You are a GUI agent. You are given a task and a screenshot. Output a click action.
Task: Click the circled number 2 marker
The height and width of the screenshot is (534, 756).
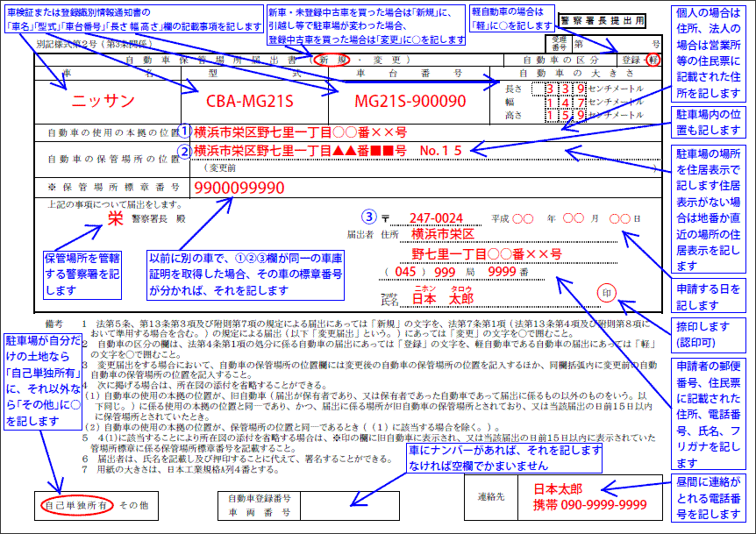coord(183,151)
